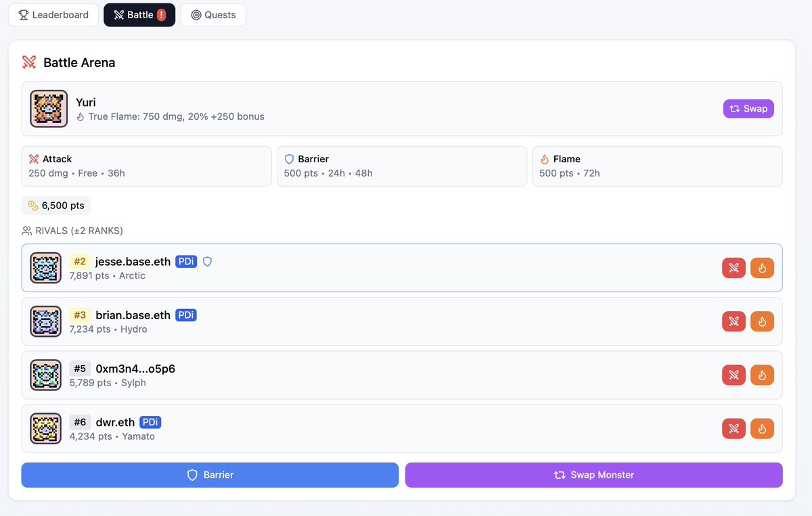Use Flame on dwr.eth
Screen dimensions: 812x516
tap(762, 428)
